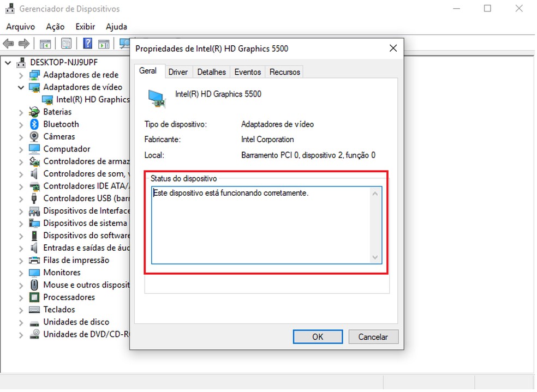537x392 pixels.
Task: Close the Intel HD Graphics properties dialog
Action: coord(393,48)
